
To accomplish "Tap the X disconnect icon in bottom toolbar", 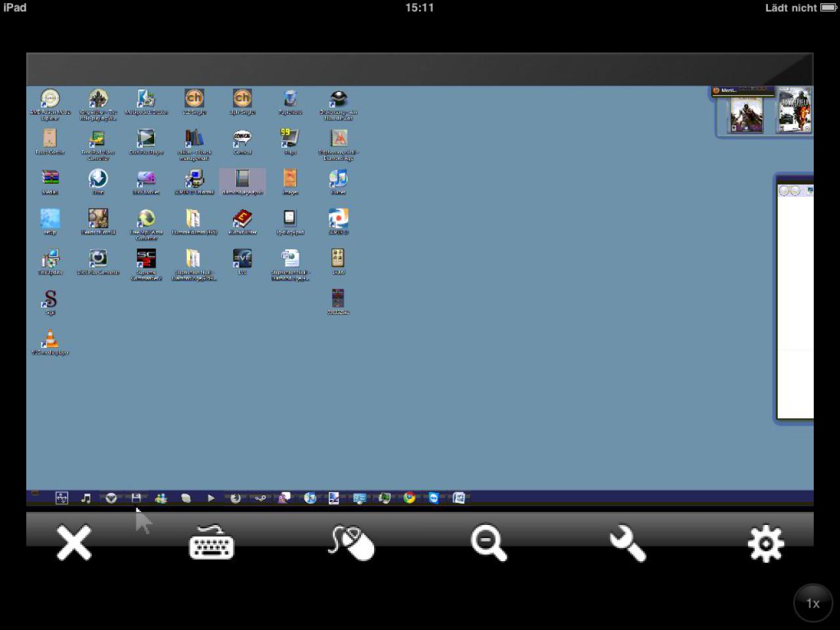I will tap(73, 543).
